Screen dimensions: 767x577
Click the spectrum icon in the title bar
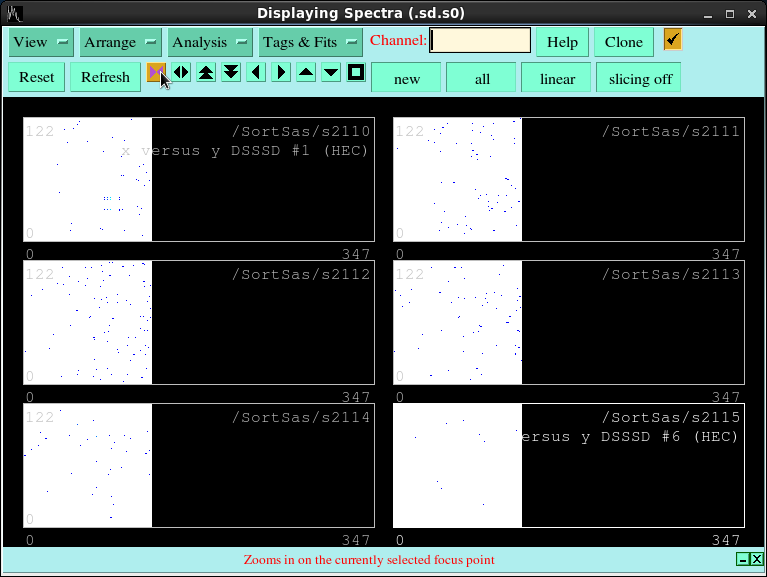click(15, 13)
